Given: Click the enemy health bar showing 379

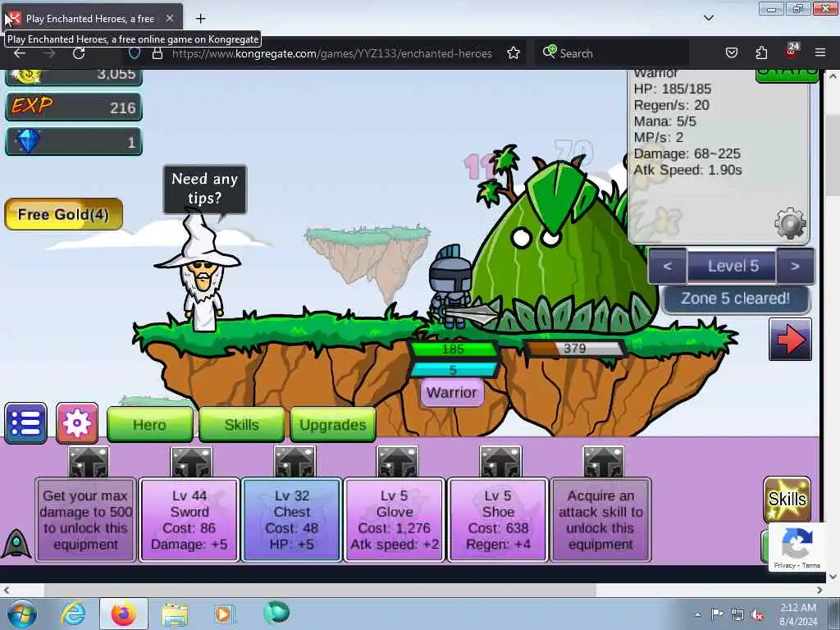Looking at the screenshot, I should click(x=574, y=349).
